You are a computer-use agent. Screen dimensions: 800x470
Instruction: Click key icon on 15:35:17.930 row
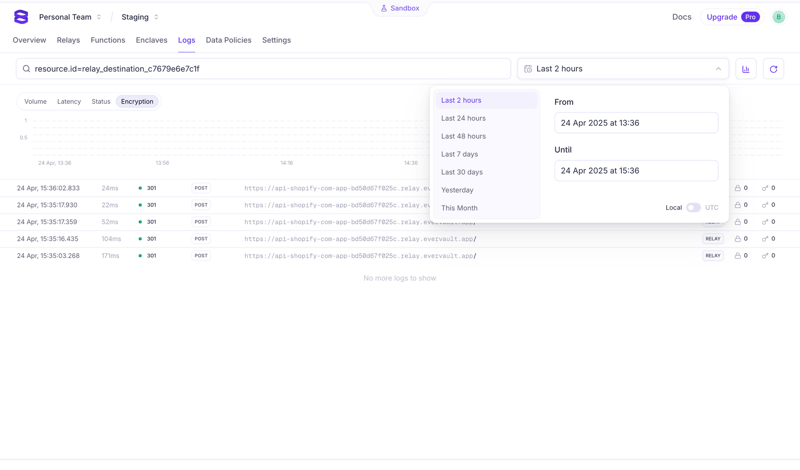(x=765, y=205)
